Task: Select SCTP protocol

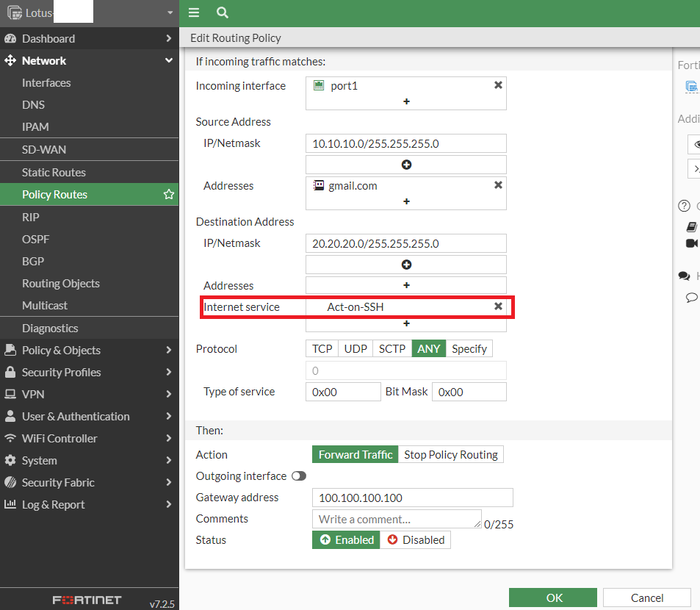Action: [x=392, y=349]
